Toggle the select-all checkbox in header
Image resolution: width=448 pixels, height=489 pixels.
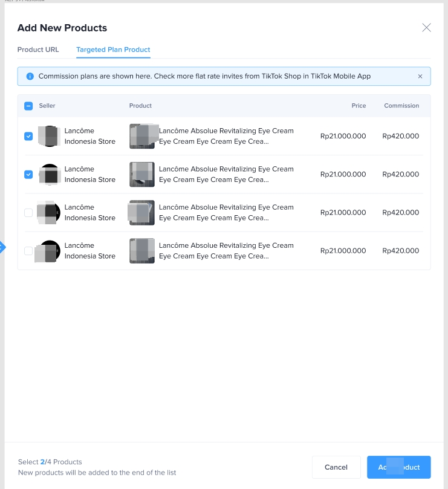28,106
